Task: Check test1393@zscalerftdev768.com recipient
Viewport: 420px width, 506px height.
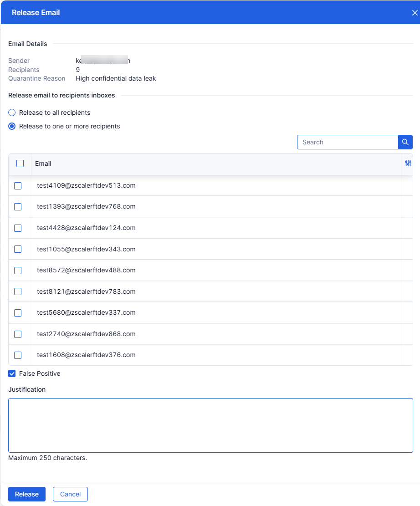Action: tap(18, 206)
